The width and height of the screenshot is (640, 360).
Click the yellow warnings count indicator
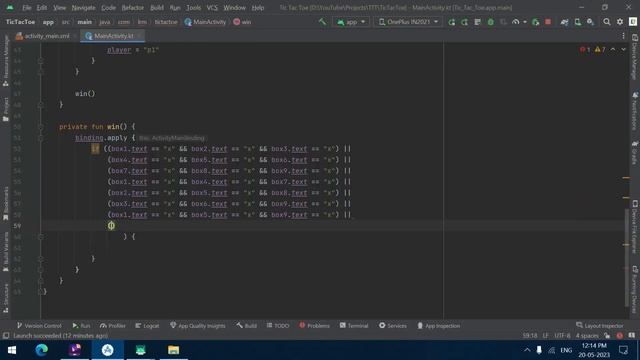[600, 49]
